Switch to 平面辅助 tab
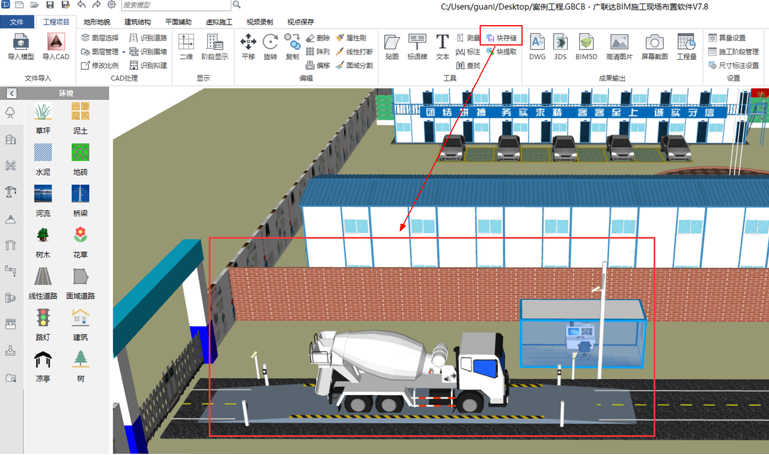Image resolution: width=769 pixels, height=455 pixels. [x=179, y=22]
